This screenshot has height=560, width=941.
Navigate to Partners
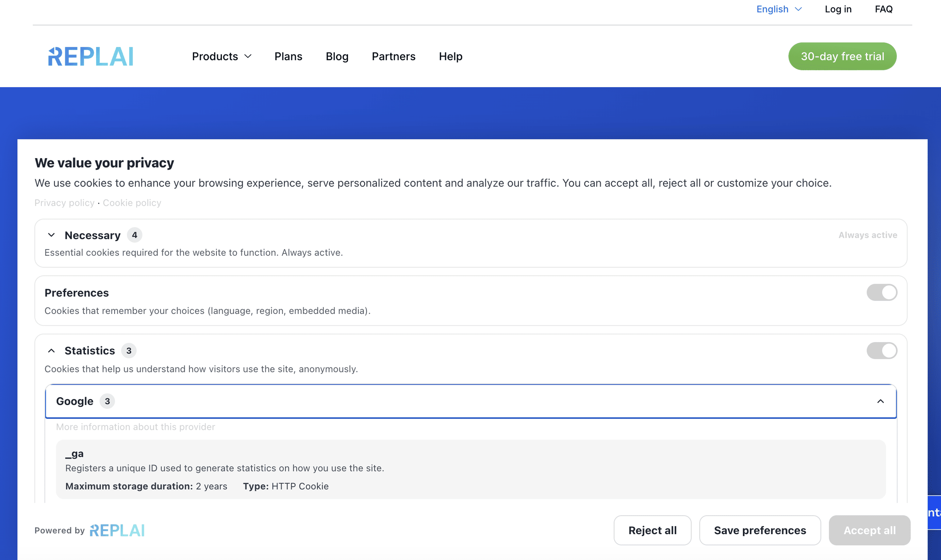tap(393, 57)
